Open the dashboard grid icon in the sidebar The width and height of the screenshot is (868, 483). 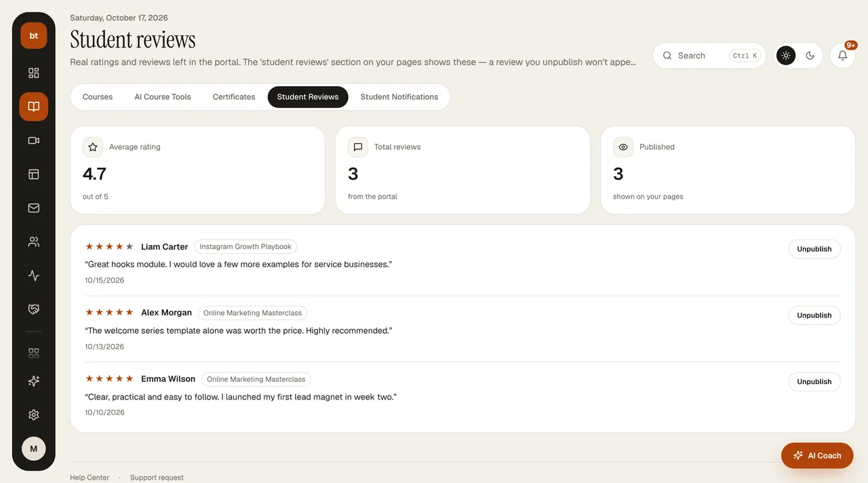pos(34,73)
